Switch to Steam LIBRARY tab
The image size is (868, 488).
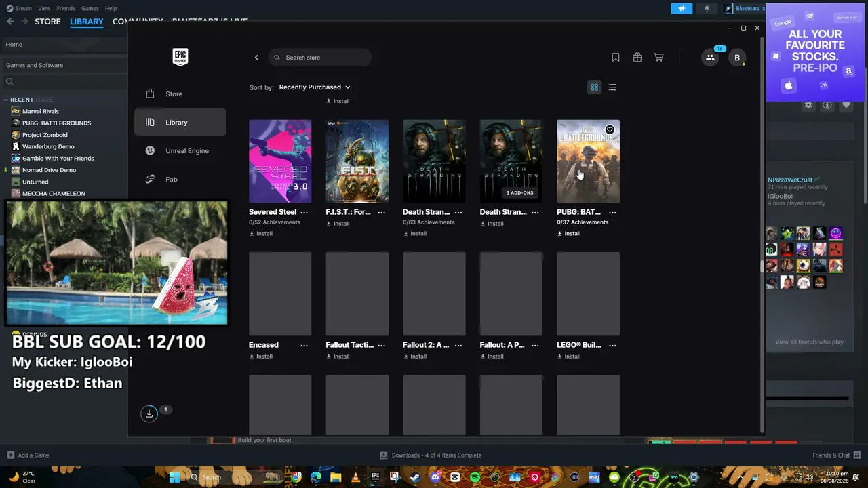tap(87, 22)
